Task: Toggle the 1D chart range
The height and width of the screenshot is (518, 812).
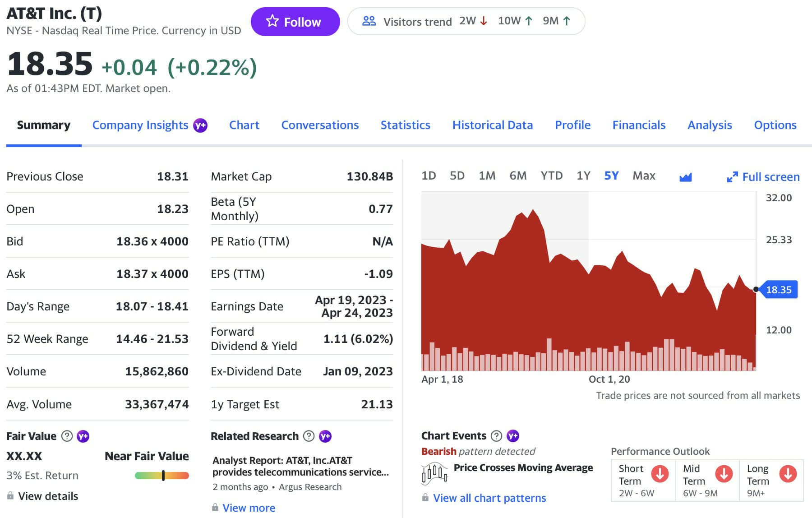Action: click(429, 176)
